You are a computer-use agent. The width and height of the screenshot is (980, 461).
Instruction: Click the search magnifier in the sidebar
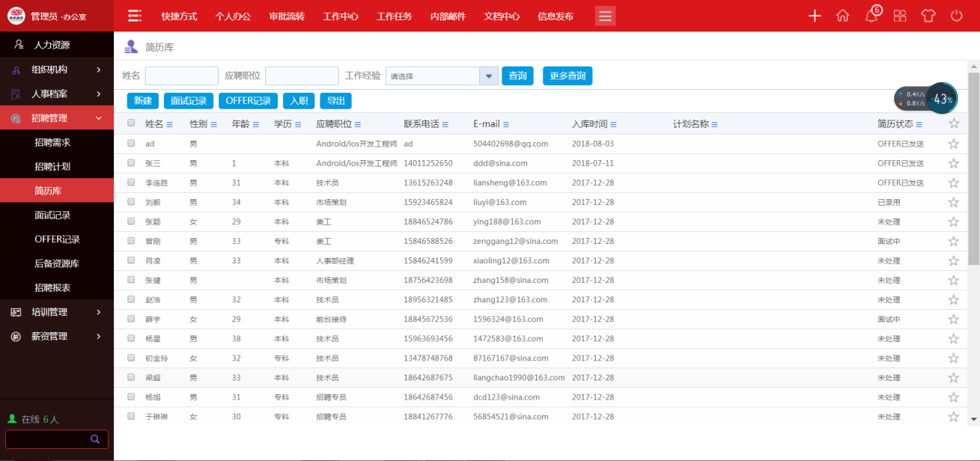point(94,439)
